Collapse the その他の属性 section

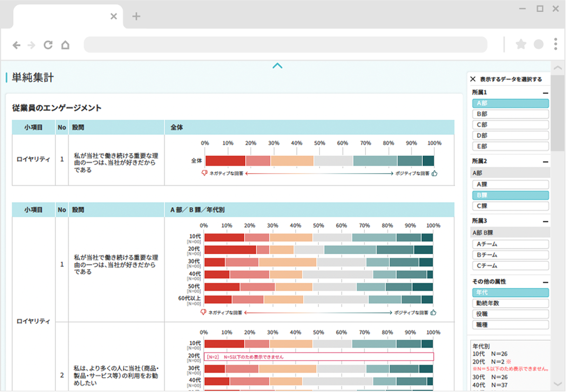(545, 282)
